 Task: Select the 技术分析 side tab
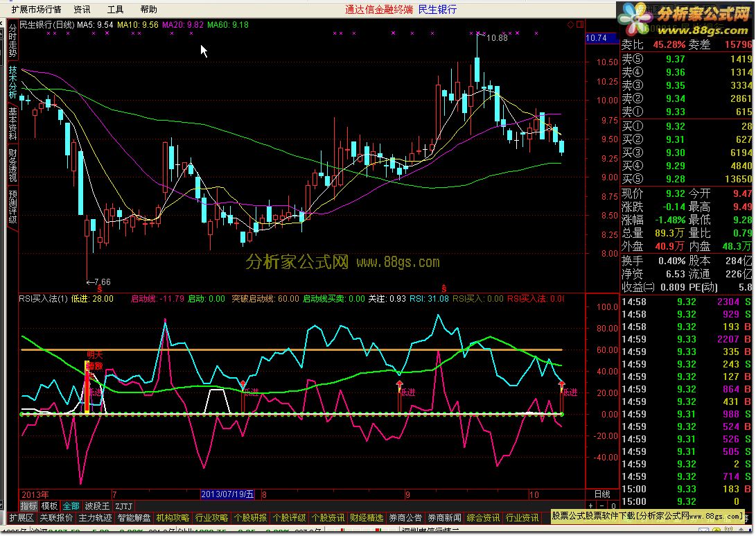(12, 82)
